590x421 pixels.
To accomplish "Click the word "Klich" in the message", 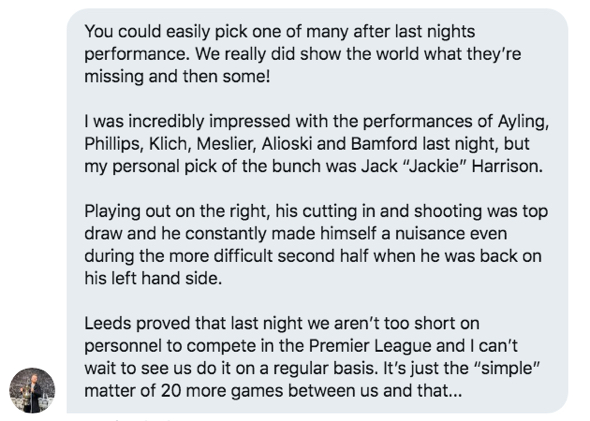I will 170,143.
